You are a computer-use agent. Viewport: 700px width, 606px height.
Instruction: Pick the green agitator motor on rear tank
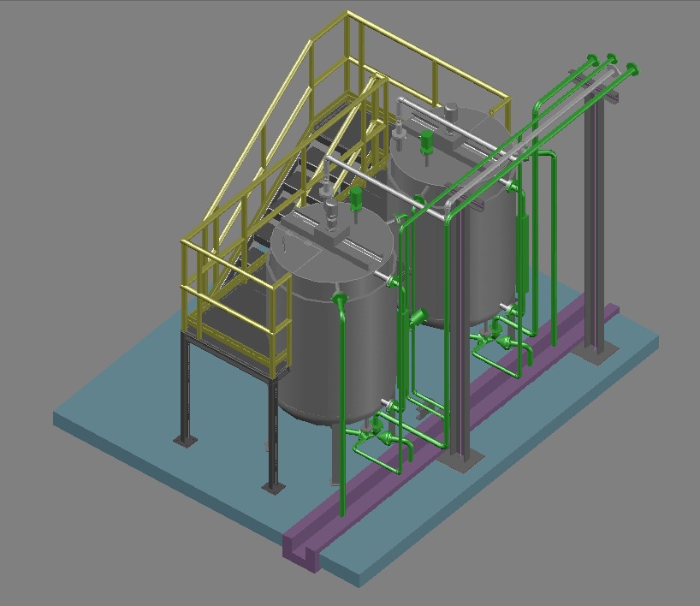pos(427,144)
